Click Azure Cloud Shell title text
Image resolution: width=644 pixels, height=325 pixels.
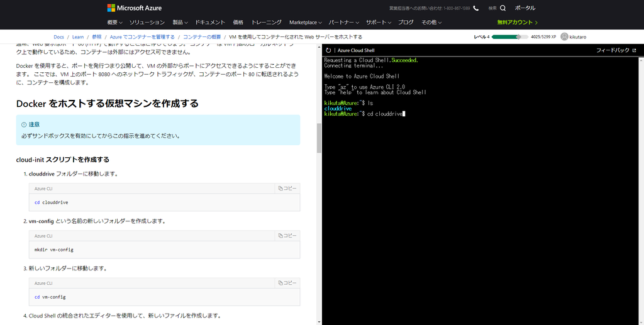(356, 50)
